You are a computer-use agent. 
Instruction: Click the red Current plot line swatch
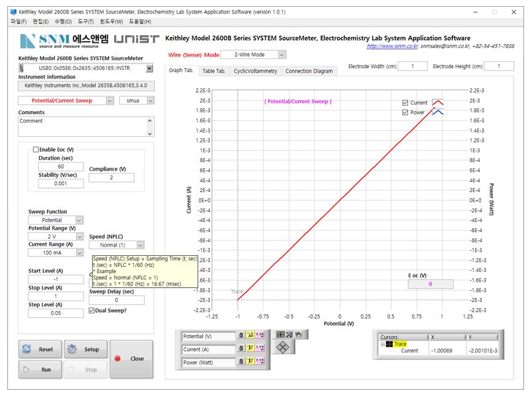pos(438,102)
